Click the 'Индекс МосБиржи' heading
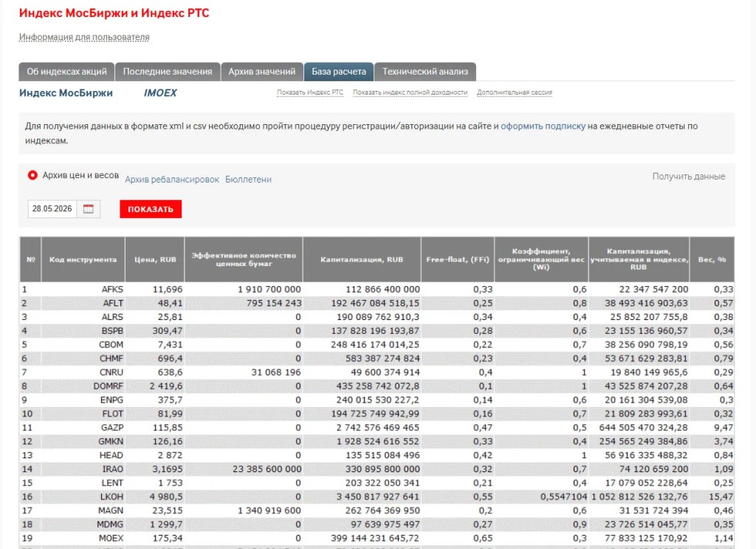 pos(66,93)
